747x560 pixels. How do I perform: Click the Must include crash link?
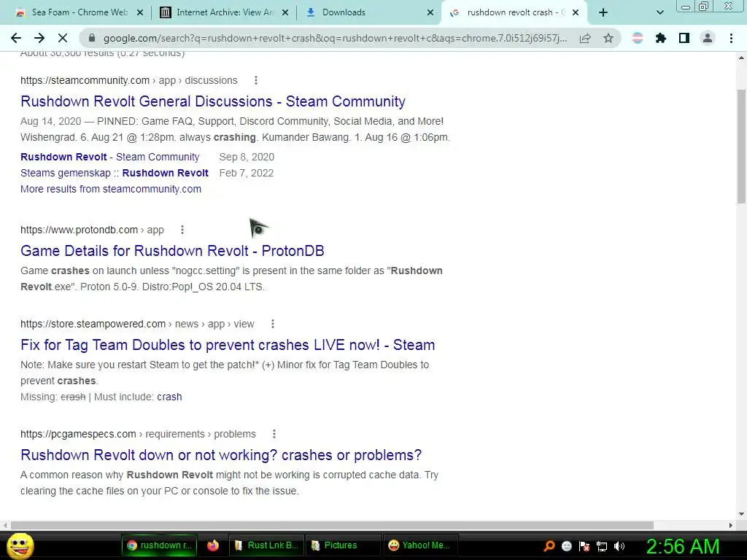169,397
